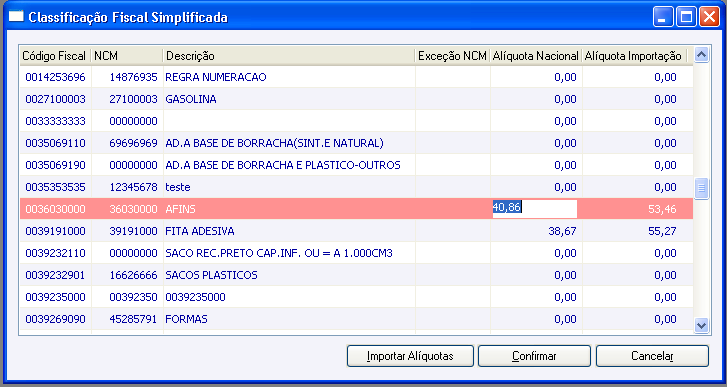Click the scrollbar down arrow
The width and height of the screenshot is (727, 387).
tap(701, 325)
